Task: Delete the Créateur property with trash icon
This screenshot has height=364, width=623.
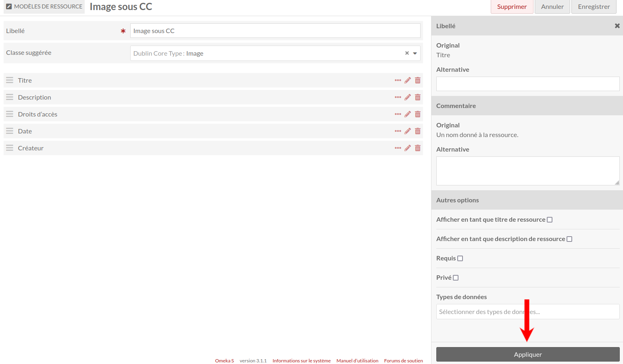Action: coord(418,148)
